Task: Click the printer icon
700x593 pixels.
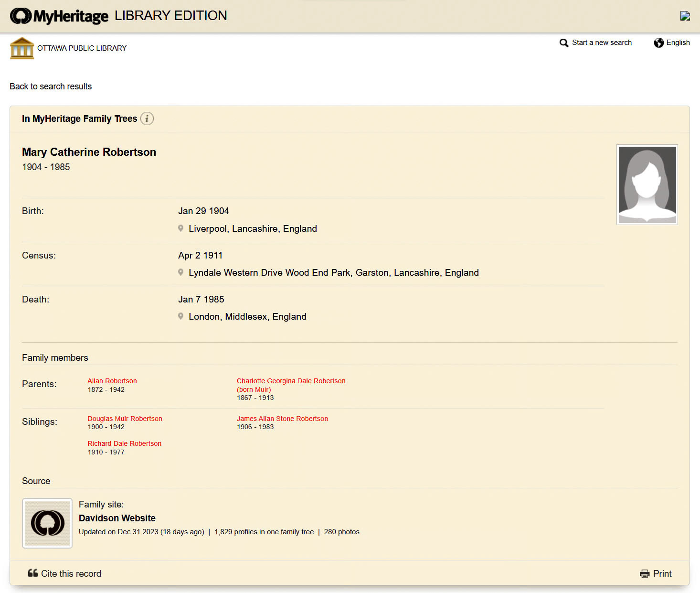Action: [645, 574]
